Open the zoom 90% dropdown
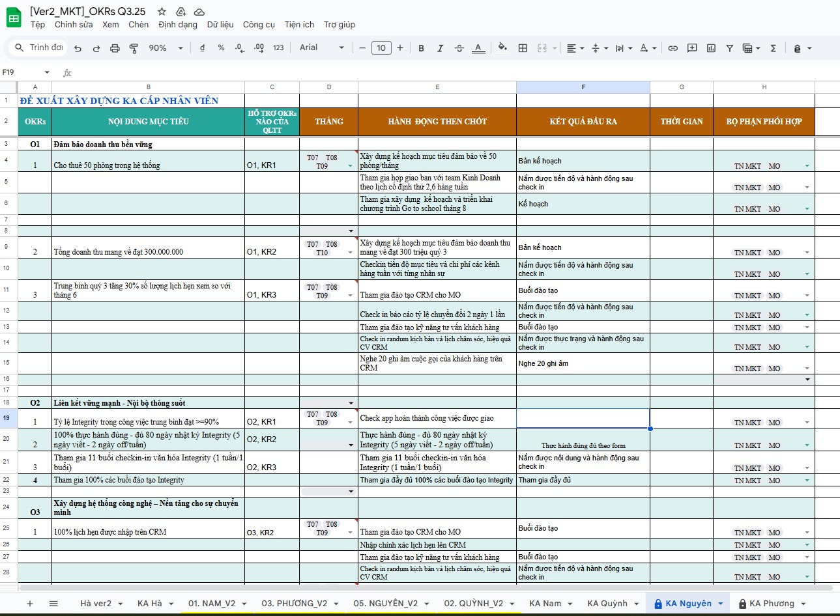 pos(166,48)
